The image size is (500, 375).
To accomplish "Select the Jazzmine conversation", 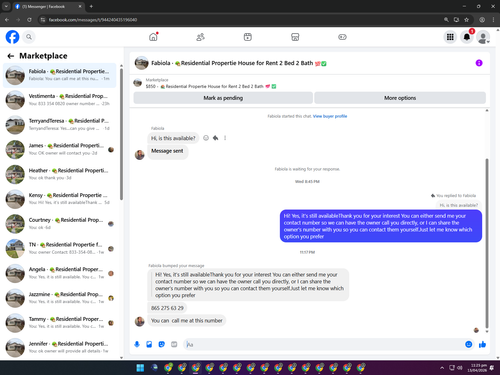I will click(59, 298).
